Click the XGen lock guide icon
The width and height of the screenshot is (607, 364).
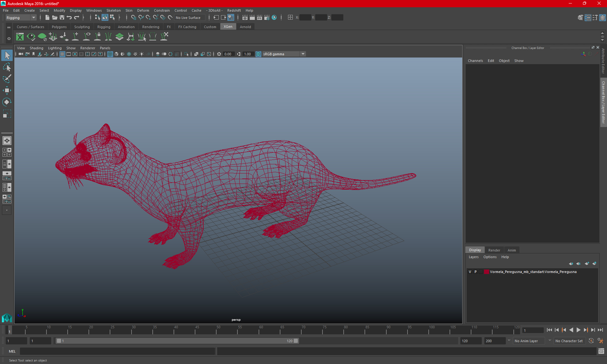pyautogui.click(x=97, y=37)
